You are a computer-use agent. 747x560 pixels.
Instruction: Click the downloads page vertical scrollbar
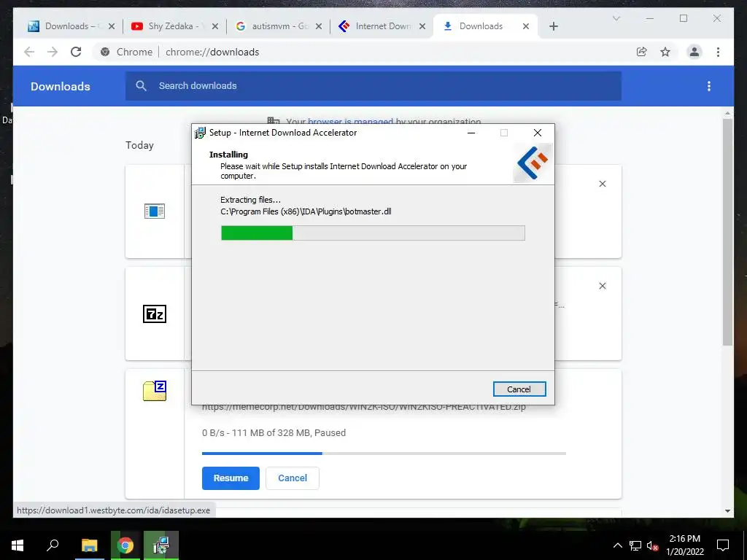727,233
